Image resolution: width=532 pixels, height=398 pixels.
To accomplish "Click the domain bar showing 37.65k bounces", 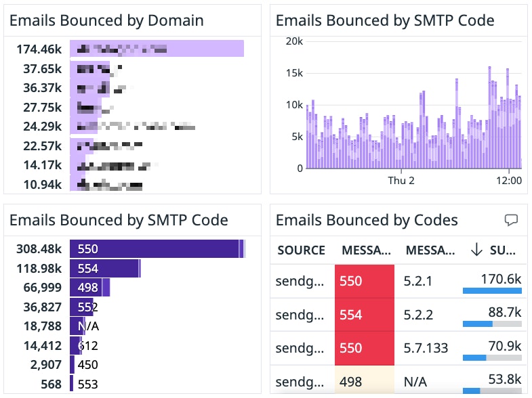I will [89, 68].
